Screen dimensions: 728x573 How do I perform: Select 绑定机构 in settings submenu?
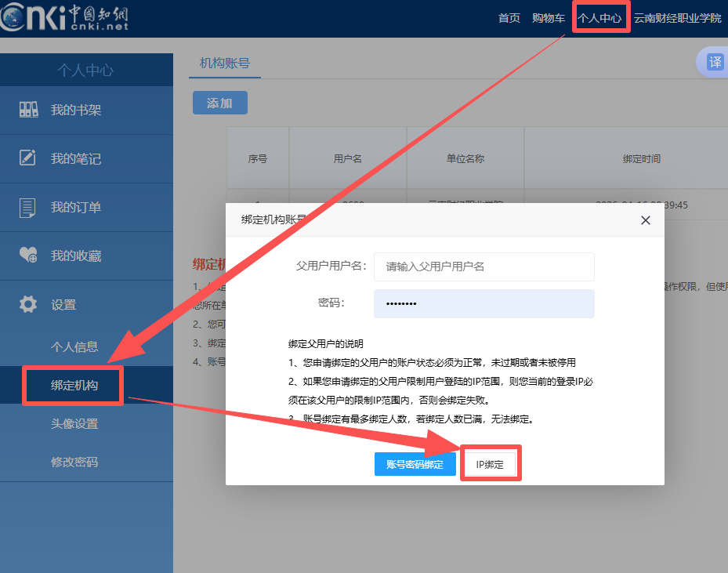point(74,386)
